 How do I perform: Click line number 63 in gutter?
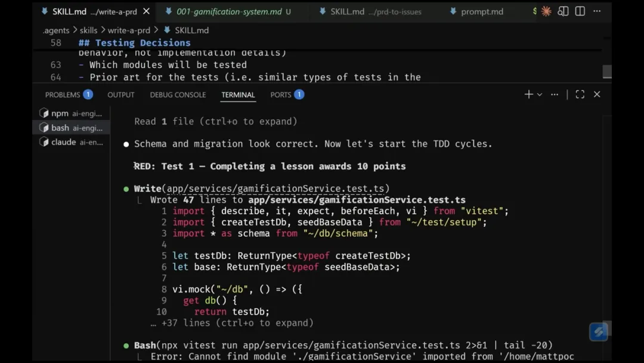coord(55,65)
